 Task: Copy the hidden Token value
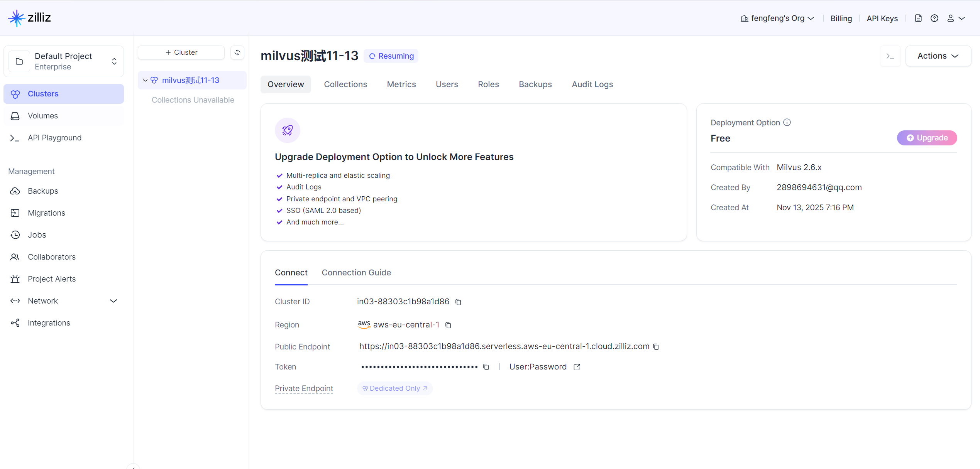click(x=486, y=367)
